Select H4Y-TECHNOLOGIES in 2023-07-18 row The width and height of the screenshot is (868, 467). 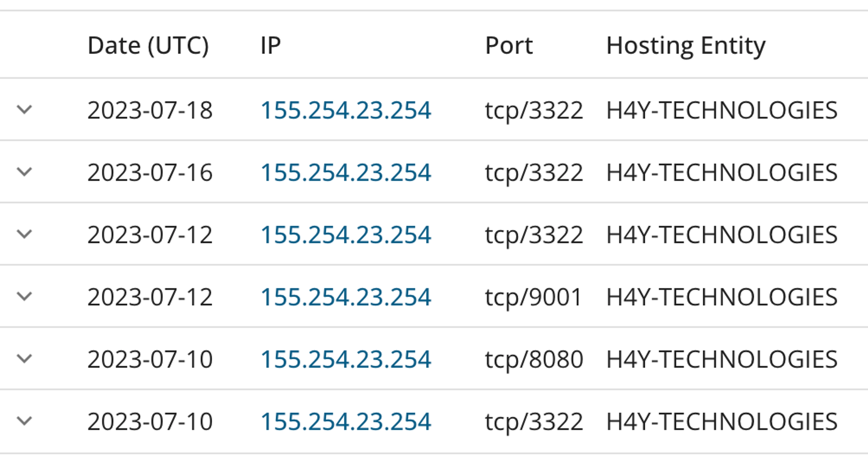722,110
